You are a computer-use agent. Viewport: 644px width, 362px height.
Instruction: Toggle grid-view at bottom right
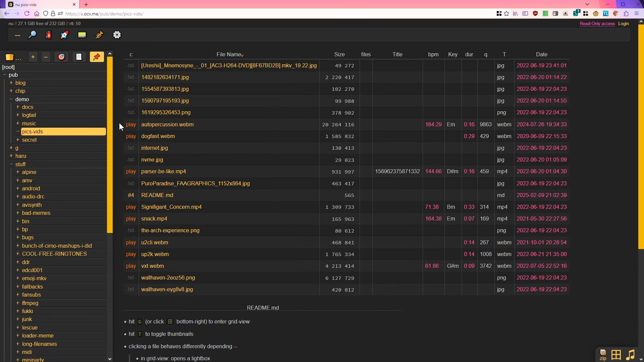[616, 355]
